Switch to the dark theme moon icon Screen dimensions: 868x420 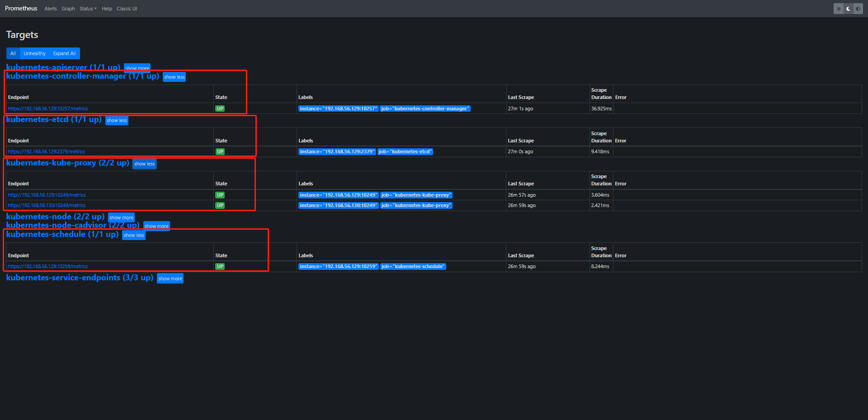(x=849, y=9)
